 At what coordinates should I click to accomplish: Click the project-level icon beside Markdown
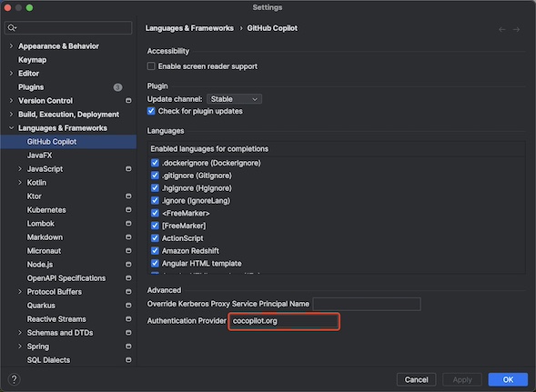[x=128, y=237]
